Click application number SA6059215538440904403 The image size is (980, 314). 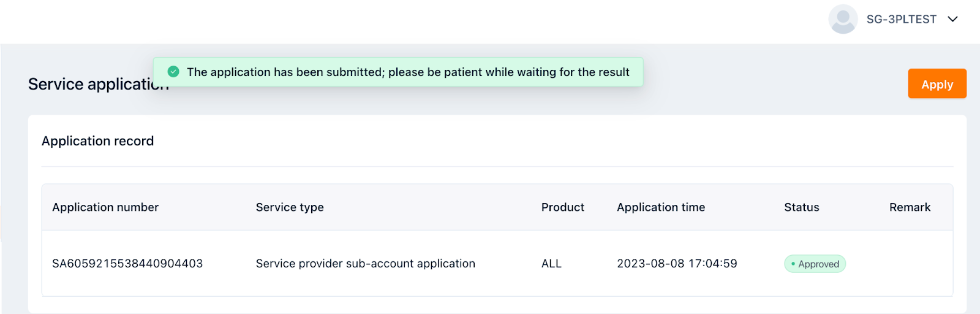(x=127, y=264)
